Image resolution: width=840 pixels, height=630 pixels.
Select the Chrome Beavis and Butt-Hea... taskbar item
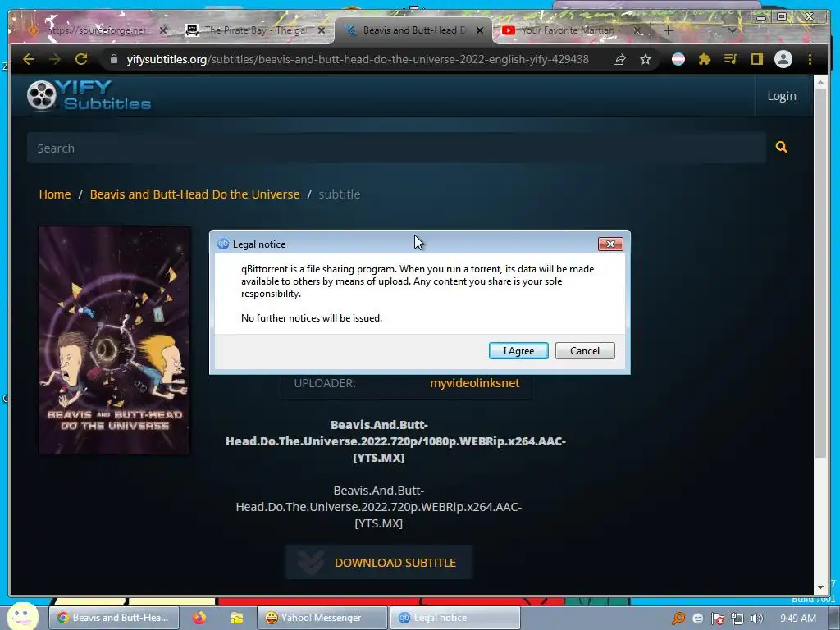113,618
